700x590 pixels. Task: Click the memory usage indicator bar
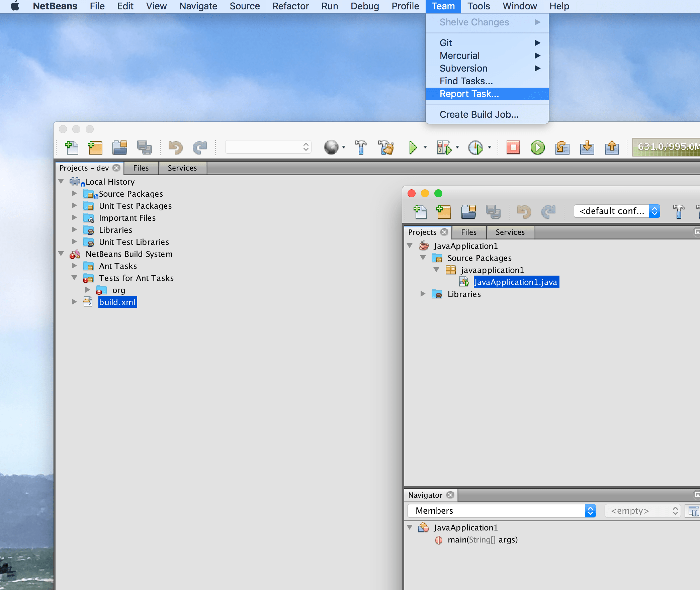tap(666, 147)
